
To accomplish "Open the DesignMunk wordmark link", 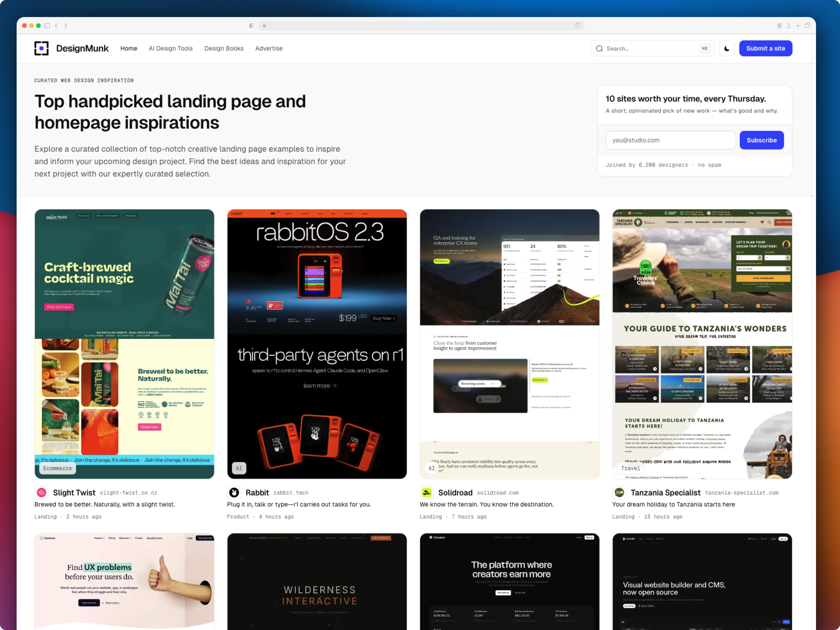I will point(82,49).
